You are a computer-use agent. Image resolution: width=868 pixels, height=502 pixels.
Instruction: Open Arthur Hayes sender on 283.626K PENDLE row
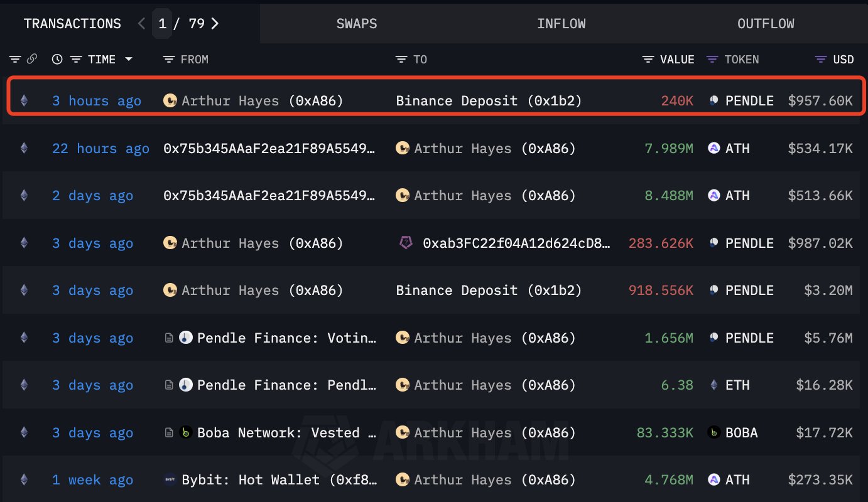point(263,243)
